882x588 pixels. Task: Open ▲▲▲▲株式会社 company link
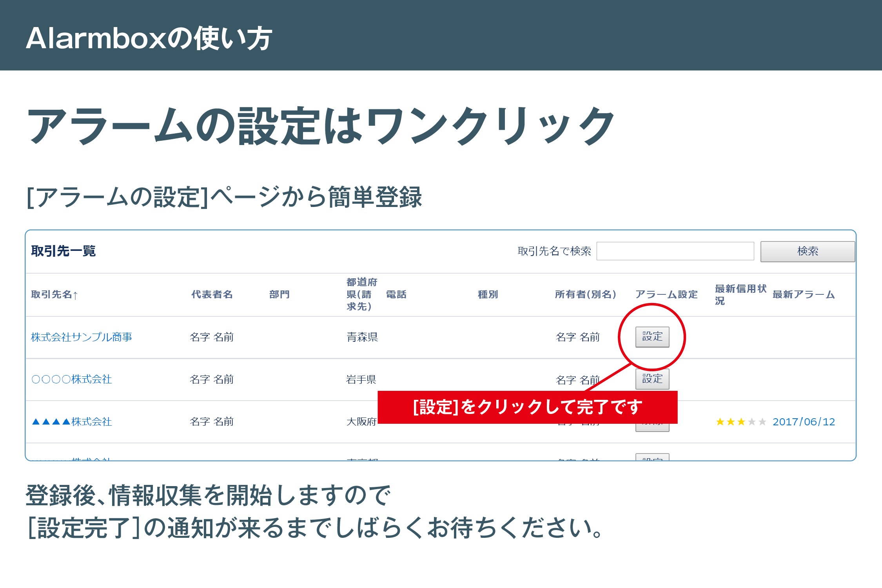click(72, 422)
